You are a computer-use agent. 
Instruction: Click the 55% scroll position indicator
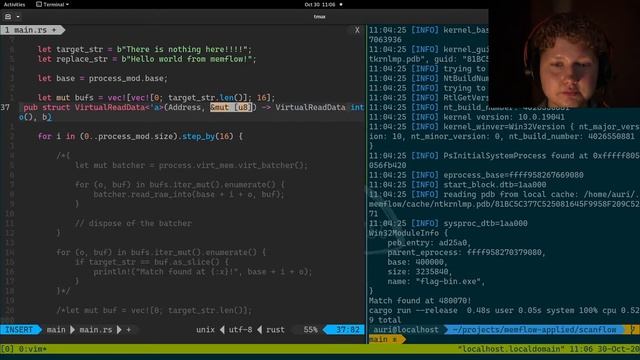click(310, 329)
